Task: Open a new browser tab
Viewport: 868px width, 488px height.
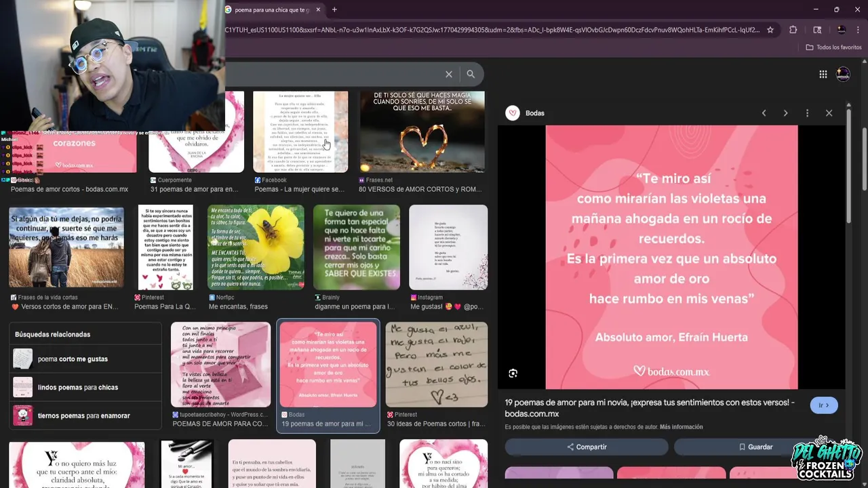Action: coord(334,9)
